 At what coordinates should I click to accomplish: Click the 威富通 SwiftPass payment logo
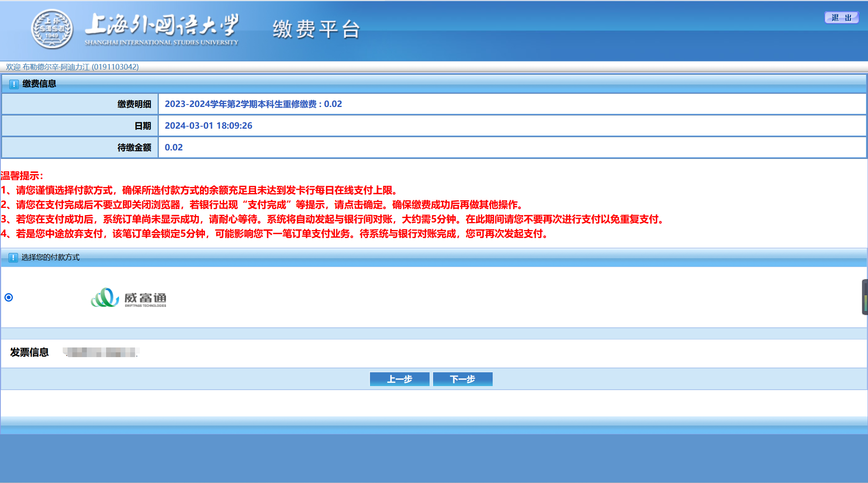129,298
